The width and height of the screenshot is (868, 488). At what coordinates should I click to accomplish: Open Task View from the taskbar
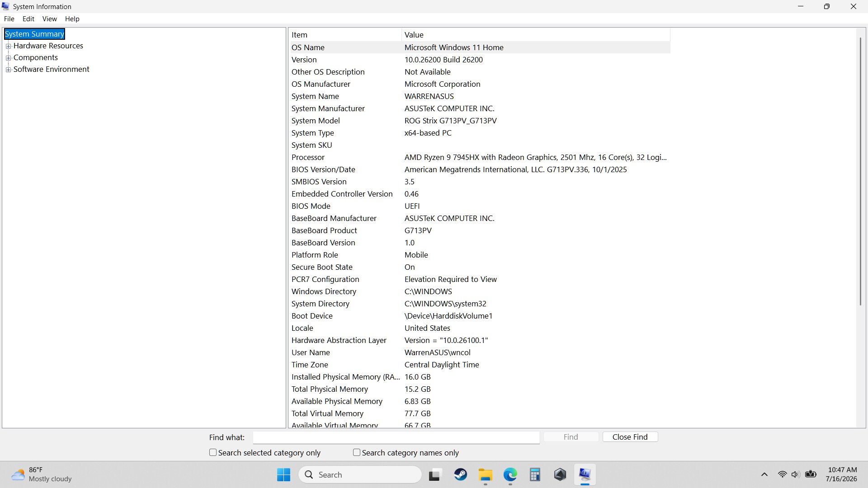click(434, 475)
